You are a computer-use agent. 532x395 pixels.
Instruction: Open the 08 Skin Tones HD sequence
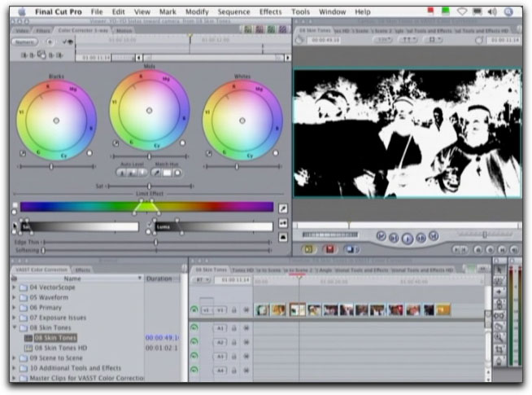tap(55, 347)
